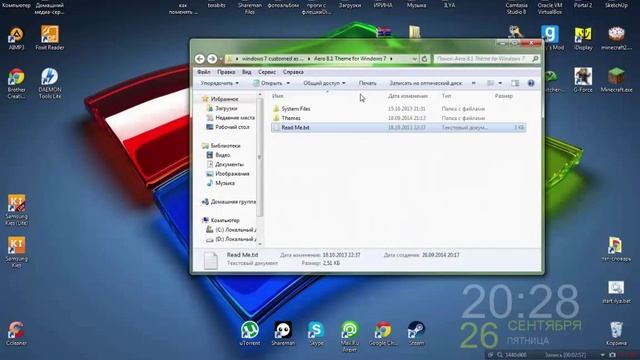Open Загрузки in the favorites list
This screenshot has height=360, width=640.
click(226, 109)
